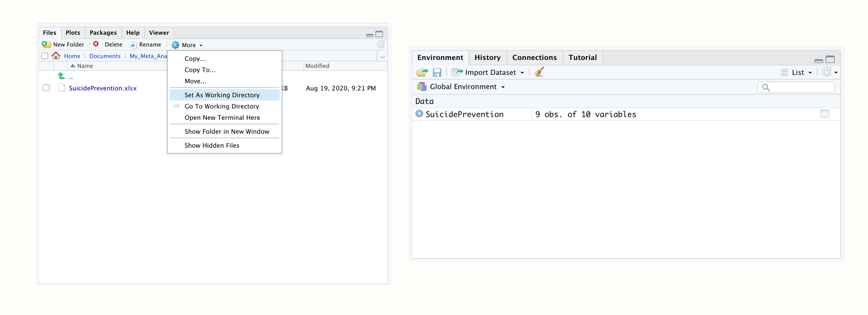Save the workspace using the disk icon
The height and width of the screenshot is (315, 868).
[x=437, y=72]
